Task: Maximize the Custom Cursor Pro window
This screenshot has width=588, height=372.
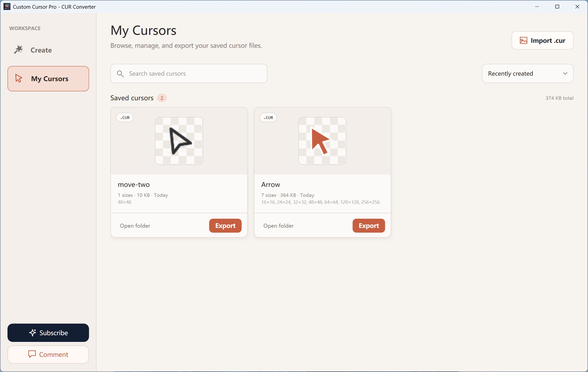Action: tap(557, 6)
